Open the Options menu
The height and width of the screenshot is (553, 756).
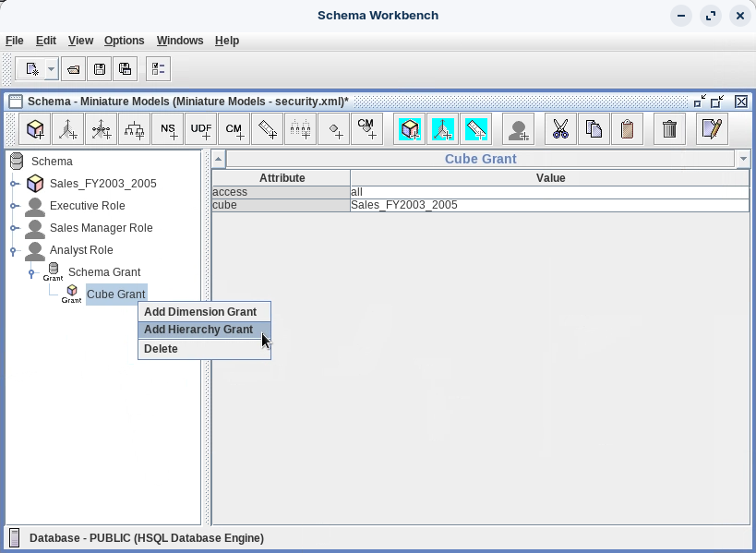point(124,41)
